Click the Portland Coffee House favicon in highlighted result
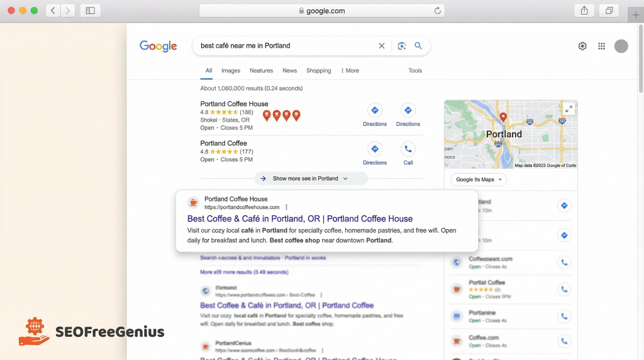Image resolution: width=644 pixels, height=360 pixels. click(193, 202)
